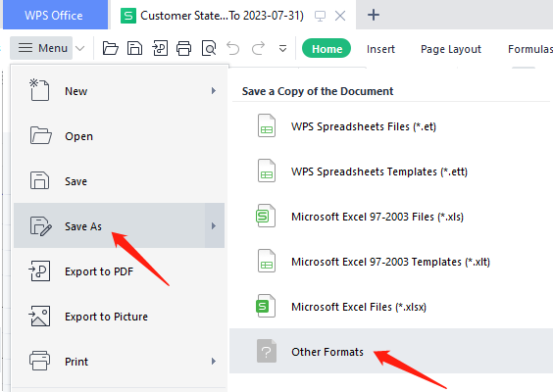This screenshot has width=553, height=392.
Task: Click the Print menu icon
Action: [x=39, y=361]
